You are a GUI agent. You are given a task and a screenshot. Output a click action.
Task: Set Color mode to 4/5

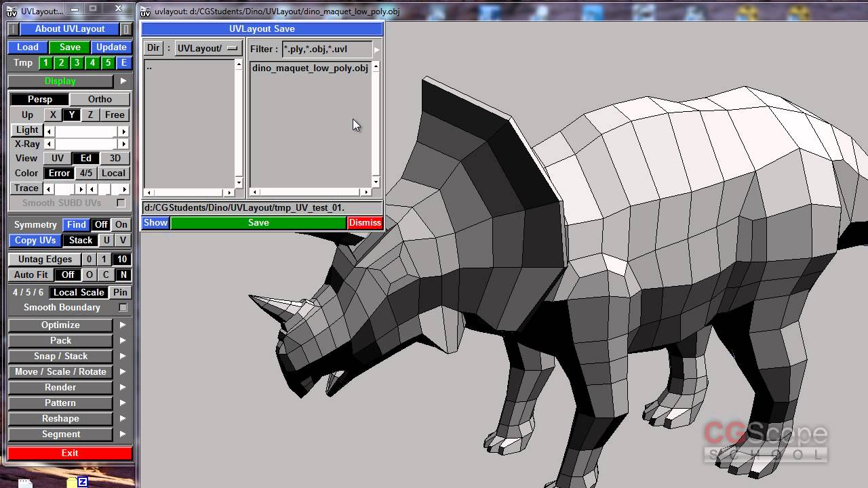86,174
